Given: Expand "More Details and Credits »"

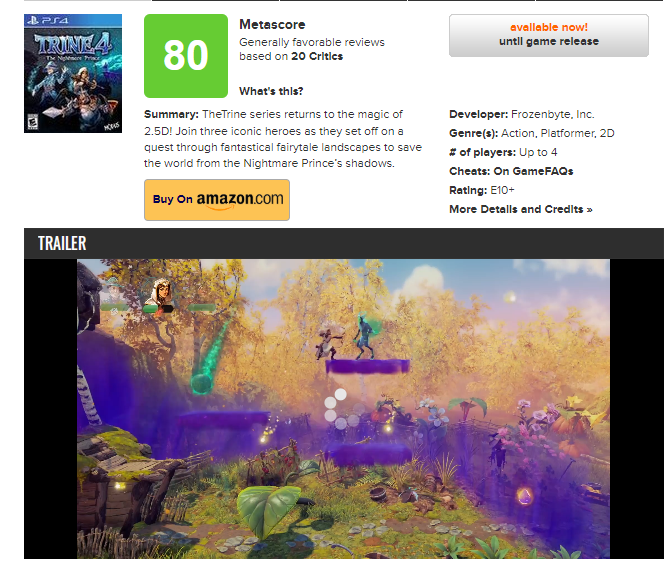Looking at the screenshot, I should coord(520,209).
